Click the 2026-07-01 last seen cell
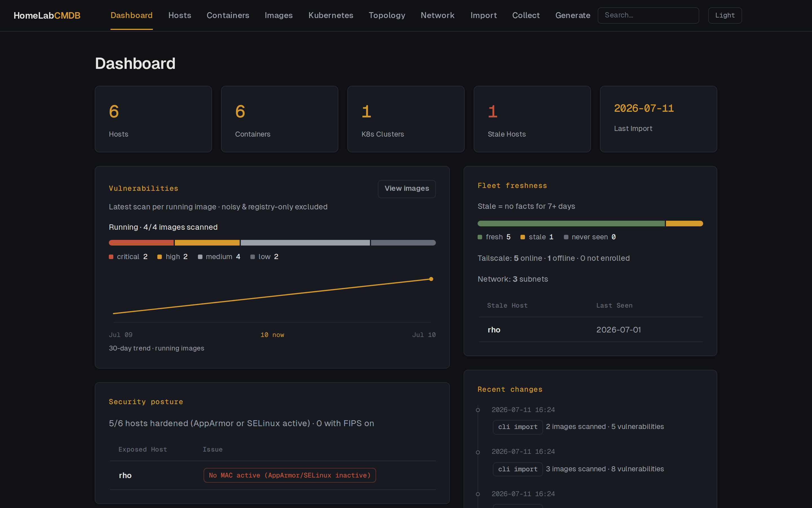Viewport: 812px width, 508px height. click(x=618, y=330)
